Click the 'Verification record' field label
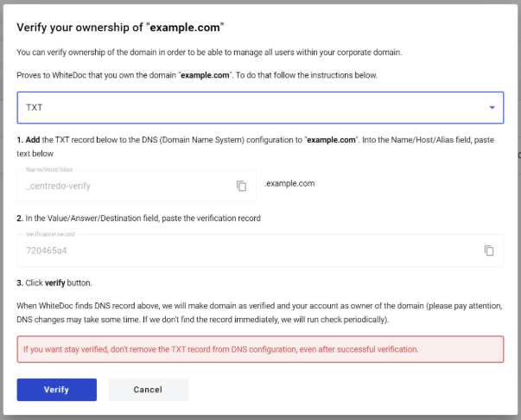 point(50,234)
